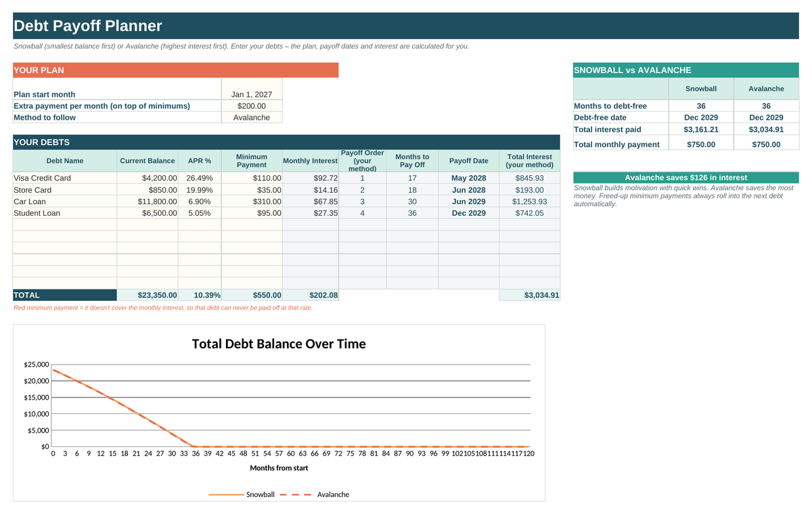The image size is (812, 514).
Task: Select the $3,161.21 Snowball total interest value
Action: (701, 130)
